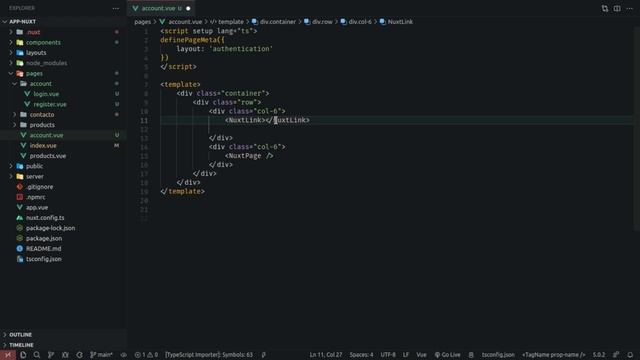The image size is (640, 360).
Task: Collapse the pages folder
Action: pyautogui.click(x=11, y=73)
